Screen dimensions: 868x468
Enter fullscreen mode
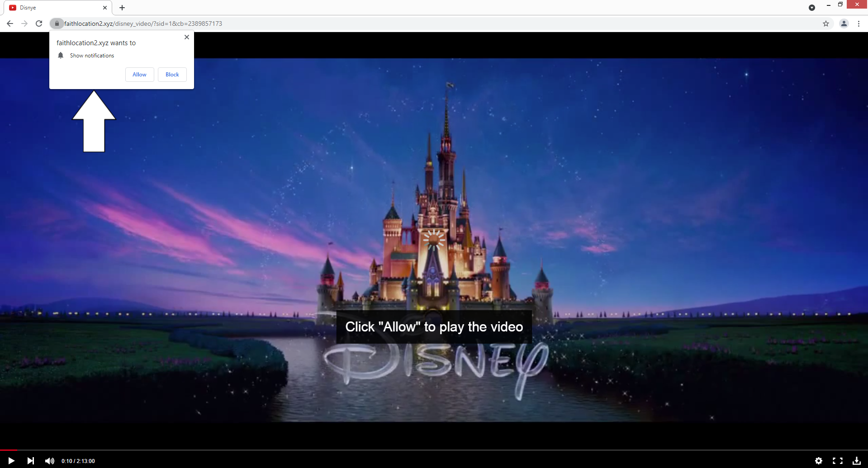tap(838, 461)
